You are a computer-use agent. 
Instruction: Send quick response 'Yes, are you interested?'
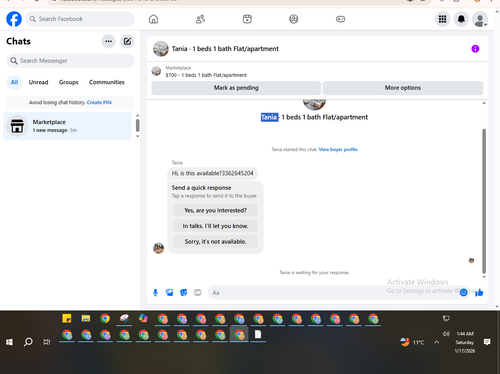pyautogui.click(x=215, y=210)
